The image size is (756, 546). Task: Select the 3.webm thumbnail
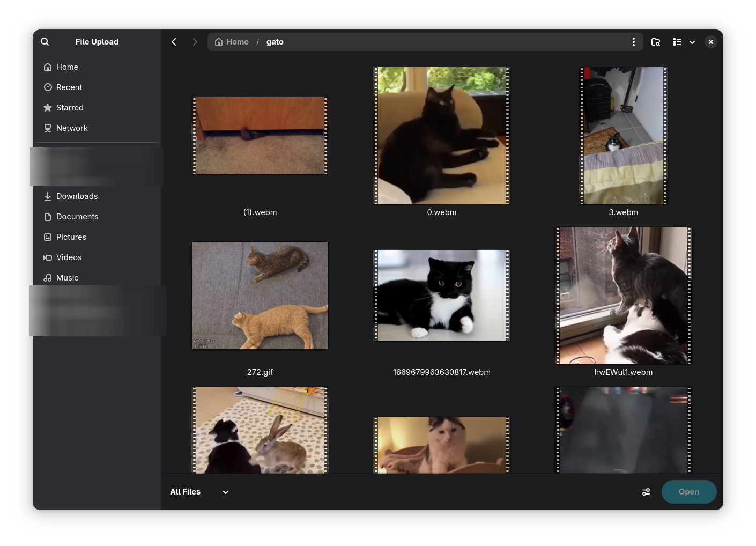point(624,136)
